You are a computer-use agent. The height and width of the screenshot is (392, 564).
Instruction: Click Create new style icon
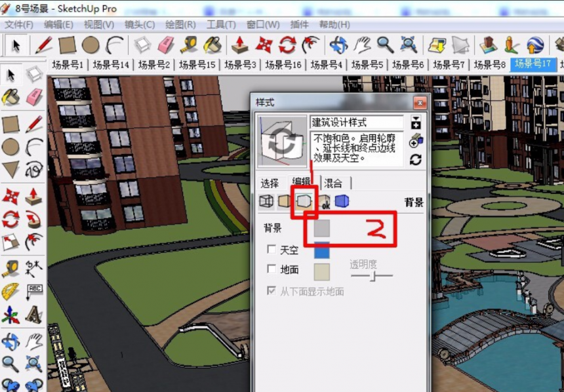click(415, 142)
